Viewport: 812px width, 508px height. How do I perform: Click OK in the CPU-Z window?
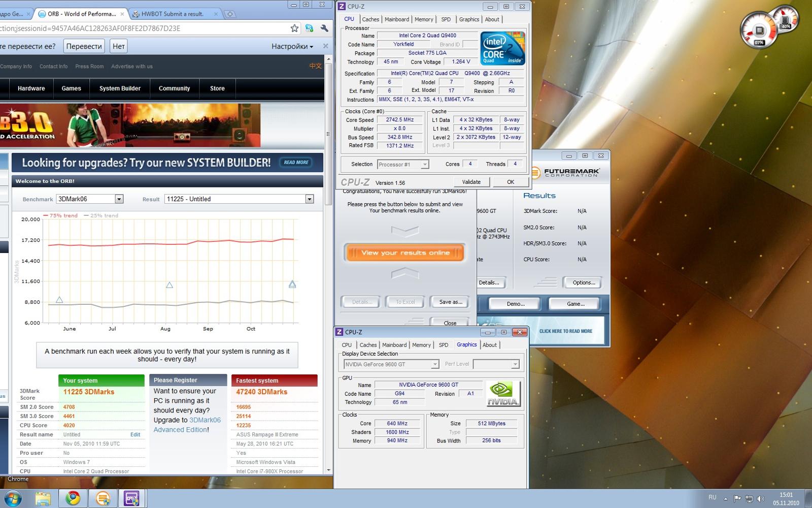(x=511, y=182)
